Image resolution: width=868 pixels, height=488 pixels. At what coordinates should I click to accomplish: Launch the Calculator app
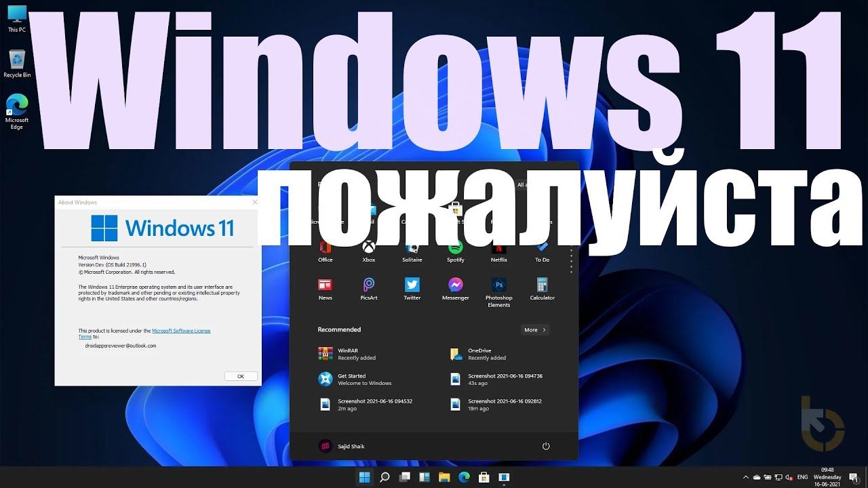click(542, 289)
